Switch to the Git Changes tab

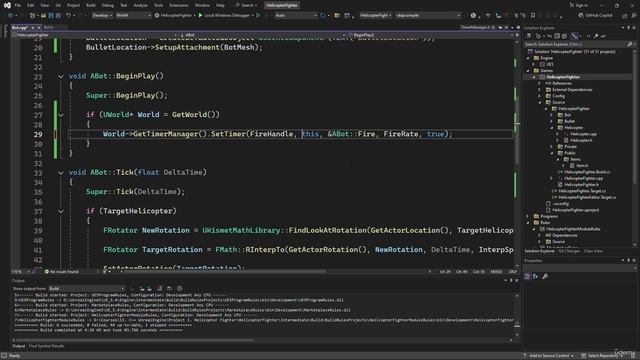[x=569, y=251]
